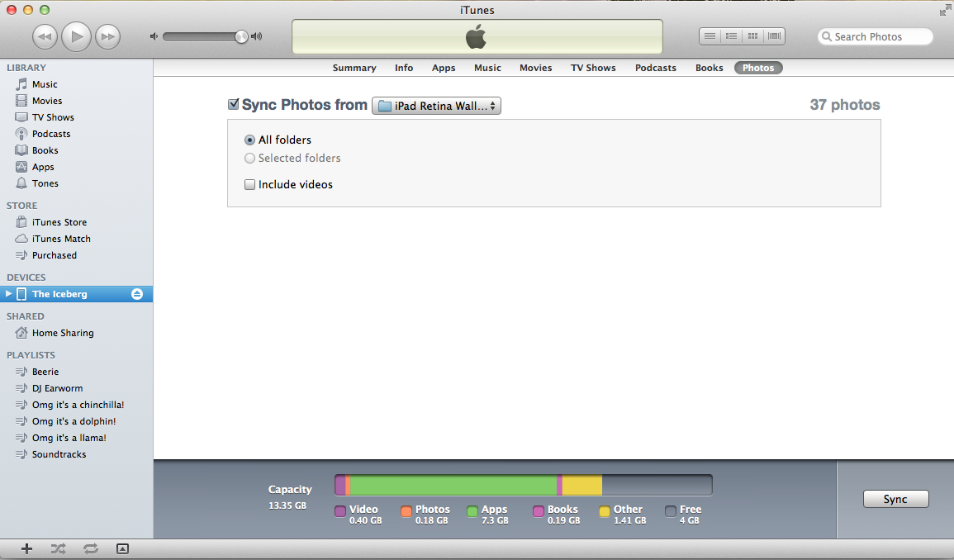Image resolution: width=954 pixels, height=560 pixels.
Task: Open the iPad Retina Wall folder dropdown
Action: tap(436, 106)
